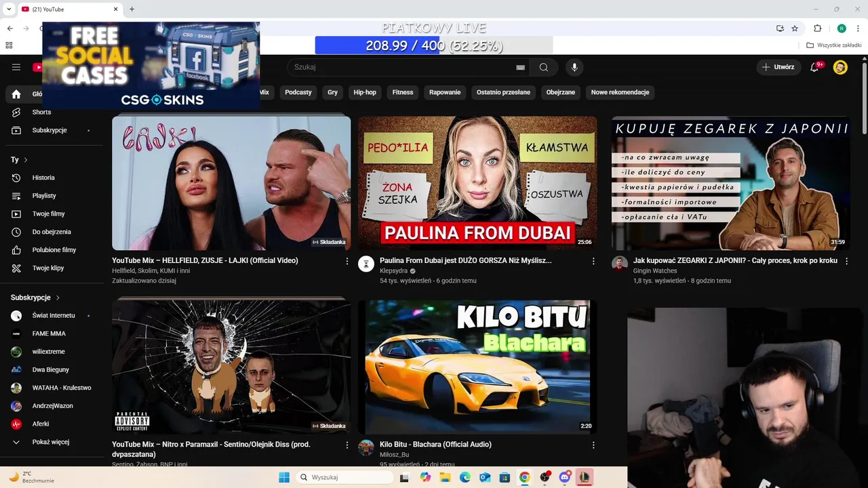Select the Hip-hop filter chip

click(x=365, y=92)
